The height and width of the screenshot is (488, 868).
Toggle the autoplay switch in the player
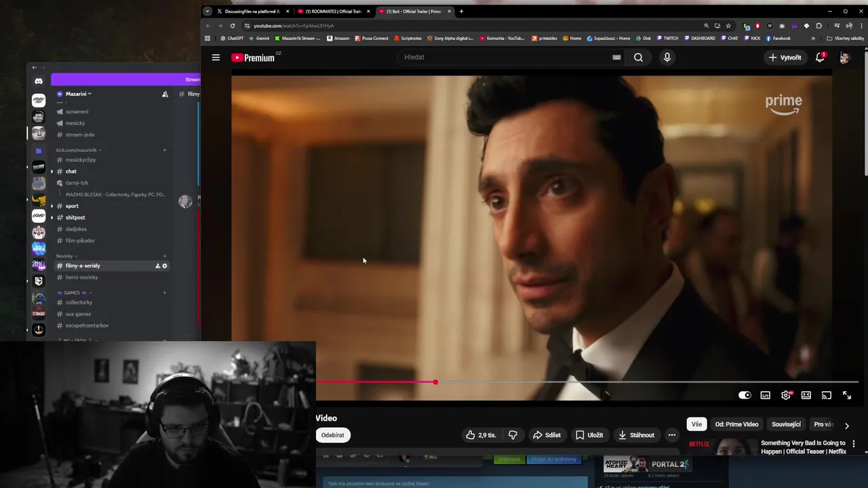[x=745, y=395]
